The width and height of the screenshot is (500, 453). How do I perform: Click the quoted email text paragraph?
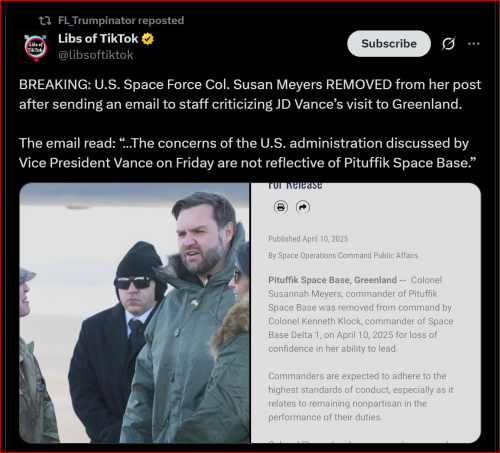[248, 153]
